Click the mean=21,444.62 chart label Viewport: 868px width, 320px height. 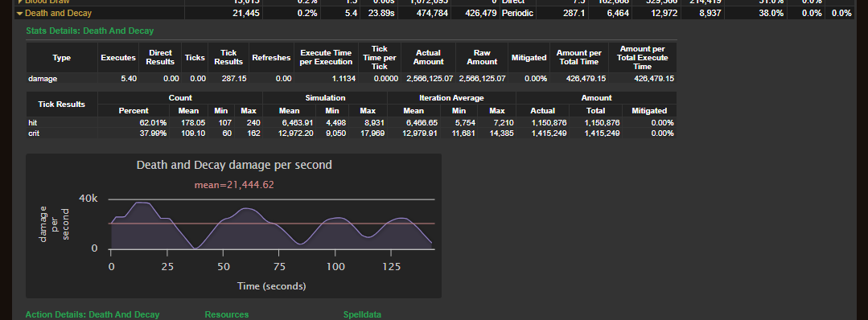[x=233, y=185]
